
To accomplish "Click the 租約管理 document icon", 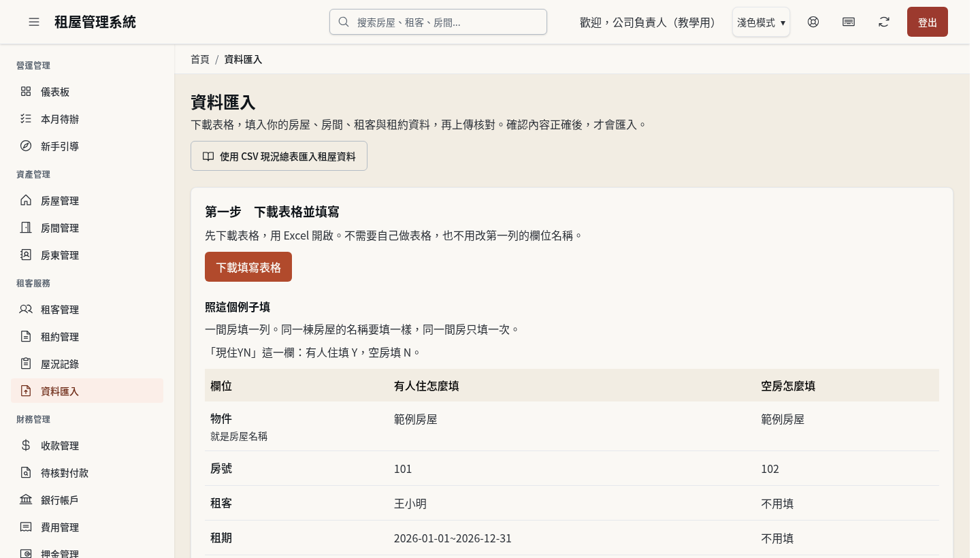I will pyautogui.click(x=26, y=336).
